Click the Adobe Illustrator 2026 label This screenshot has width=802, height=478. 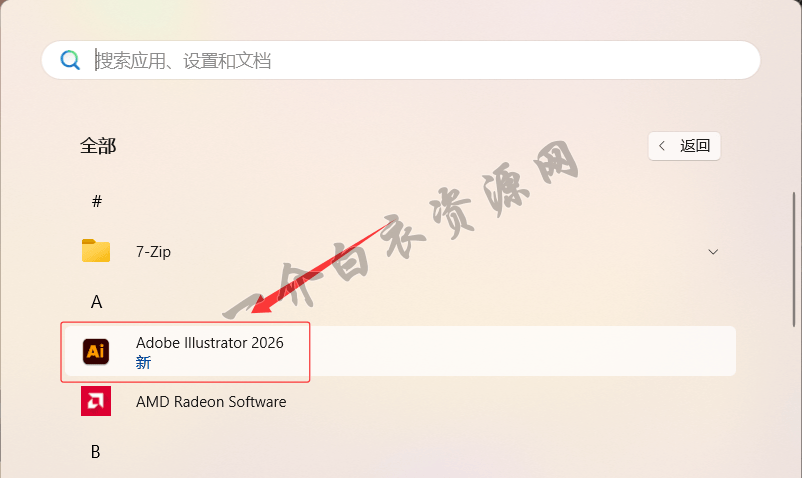[x=210, y=343]
